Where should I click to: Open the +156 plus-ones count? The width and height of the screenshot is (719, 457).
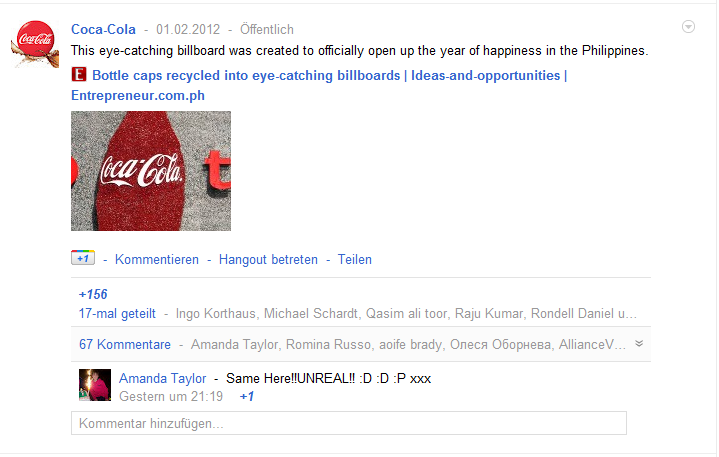tap(93, 294)
